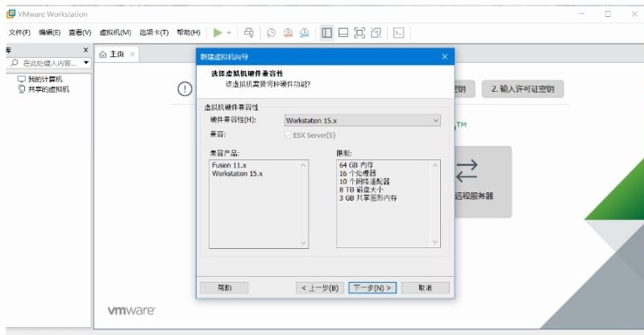This screenshot has width=644, height=335.
Task: Select Workstation 15.x in compatible products list
Action: 237,173
